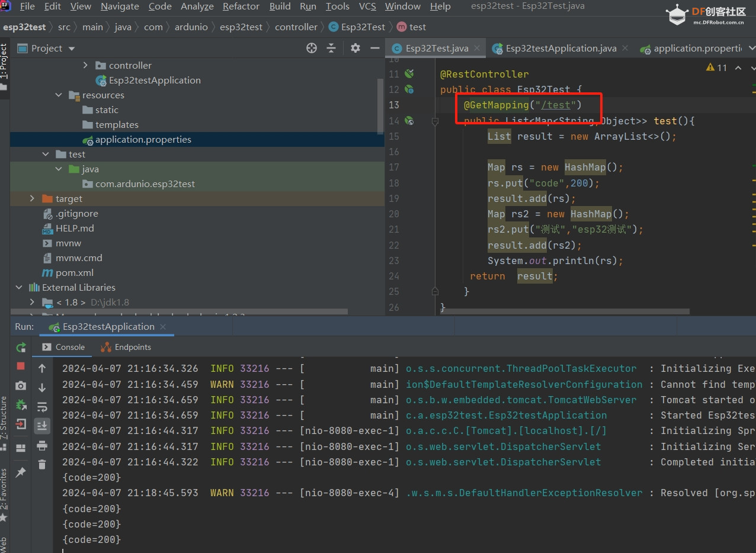Toggle soft-wrap in the console
Viewport: 756px width, 553px height.
(42, 407)
